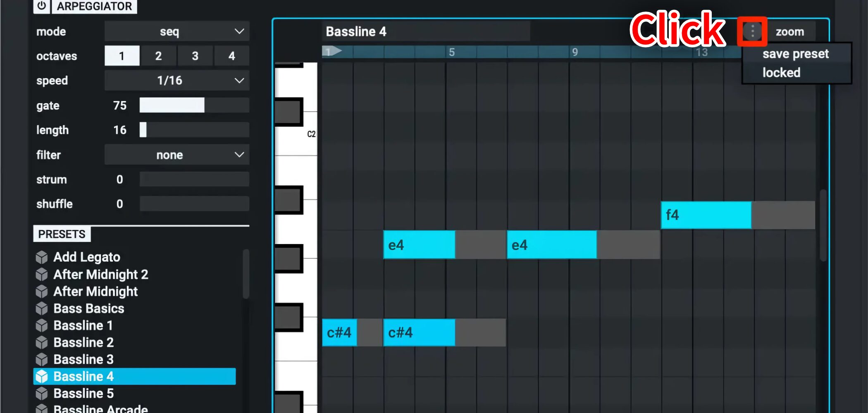The width and height of the screenshot is (868, 413).
Task: Click the cube icon beside Bassline 1
Action: click(x=42, y=325)
